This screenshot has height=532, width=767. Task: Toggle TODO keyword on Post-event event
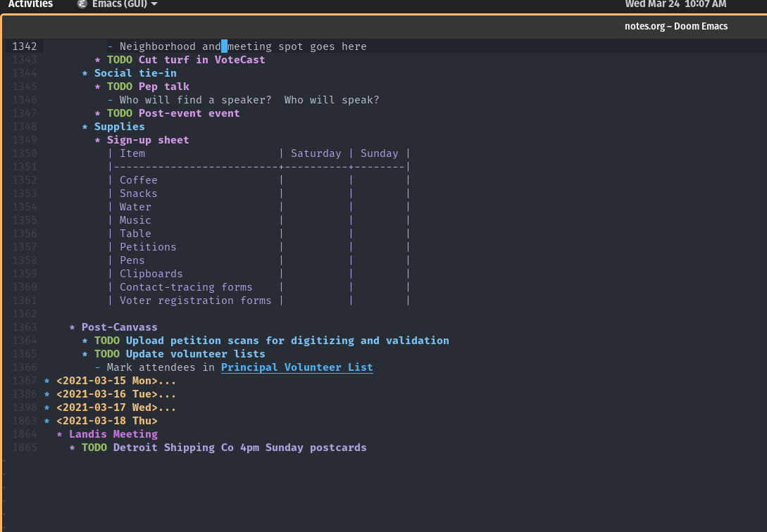tap(119, 113)
